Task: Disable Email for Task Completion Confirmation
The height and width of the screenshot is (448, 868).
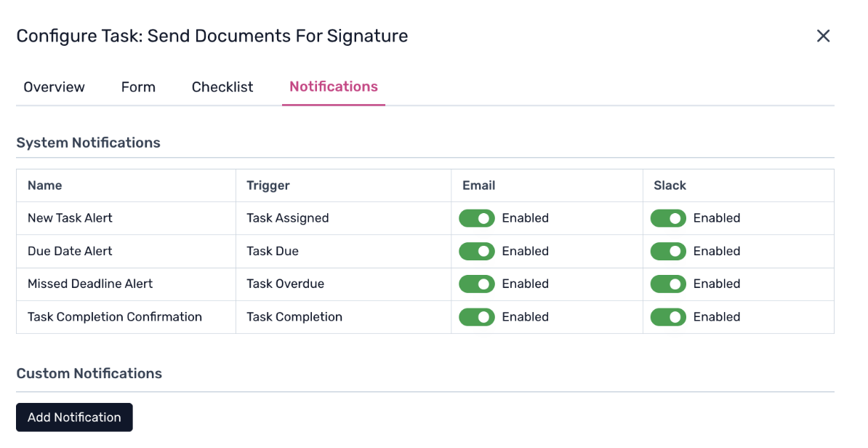Action: pyautogui.click(x=477, y=317)
